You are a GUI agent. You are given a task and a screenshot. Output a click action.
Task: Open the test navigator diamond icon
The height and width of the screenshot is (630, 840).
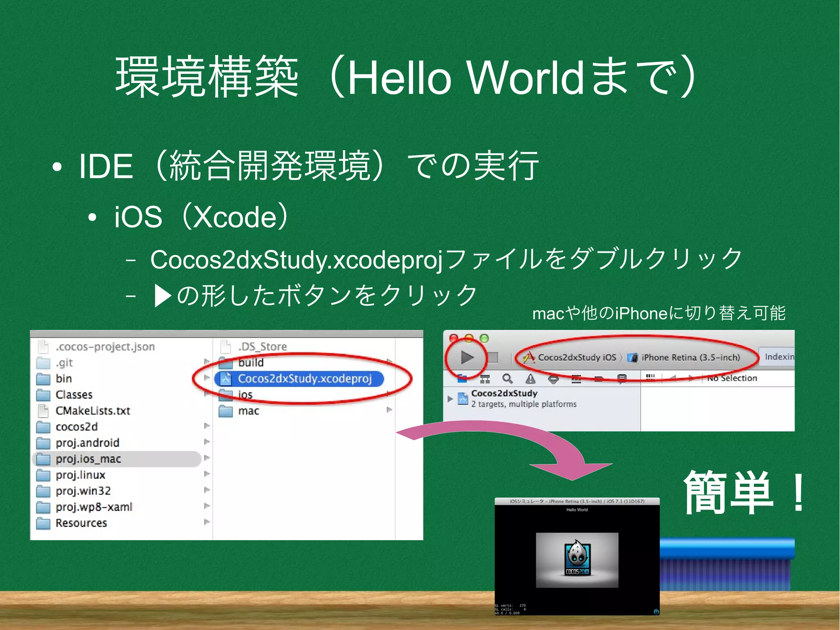553,379
